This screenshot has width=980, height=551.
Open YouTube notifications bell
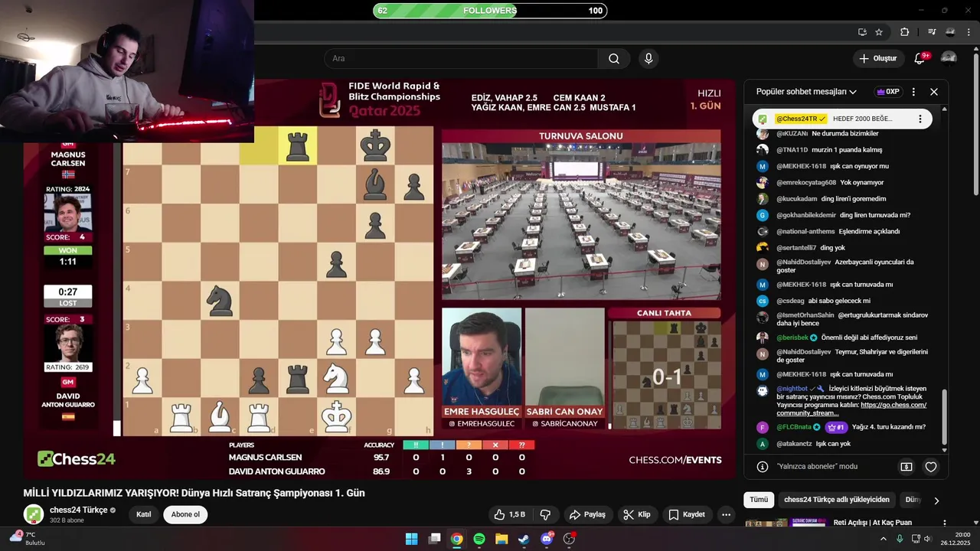pyautogui.click(x=921, y=59)
